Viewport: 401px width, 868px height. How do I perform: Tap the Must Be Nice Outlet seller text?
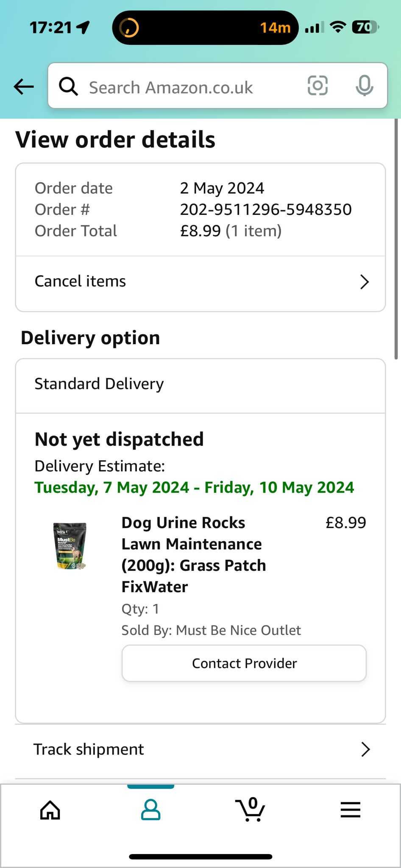point(238,630)
